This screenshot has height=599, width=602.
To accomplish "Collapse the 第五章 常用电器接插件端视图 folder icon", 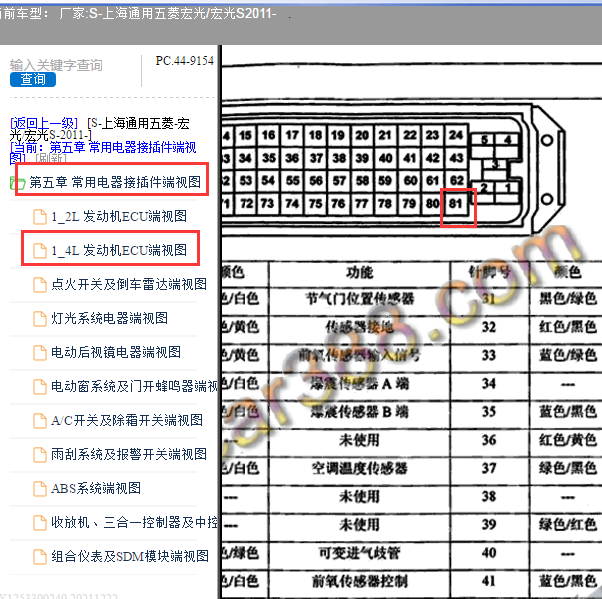I will [17, 183].
